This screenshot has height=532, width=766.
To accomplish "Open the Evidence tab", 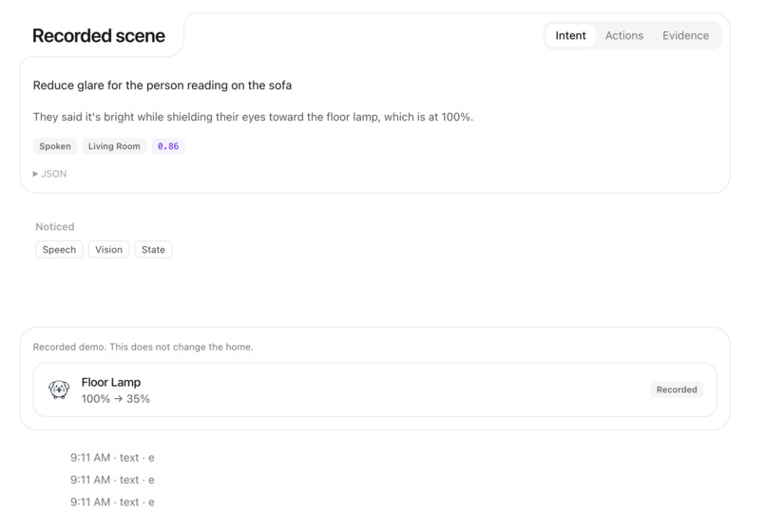I will click(x=685, y=36).
